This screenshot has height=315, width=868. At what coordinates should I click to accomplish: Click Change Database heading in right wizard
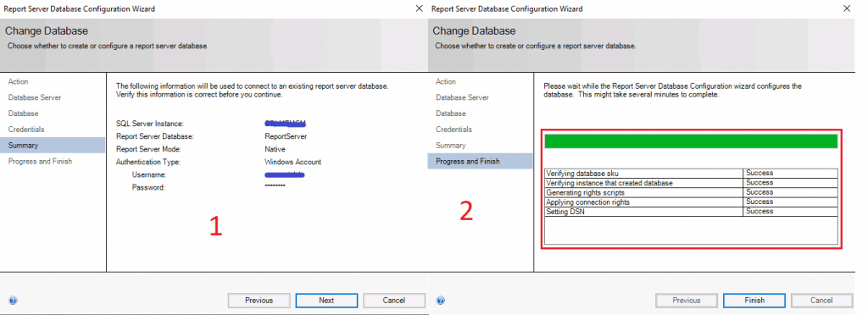click(474, 31)
